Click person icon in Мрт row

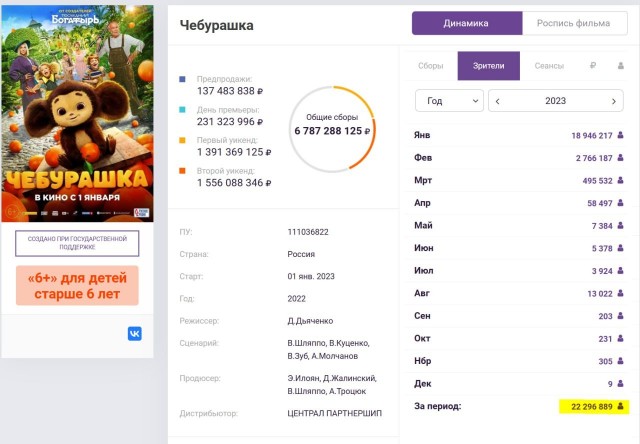point(620,180)
